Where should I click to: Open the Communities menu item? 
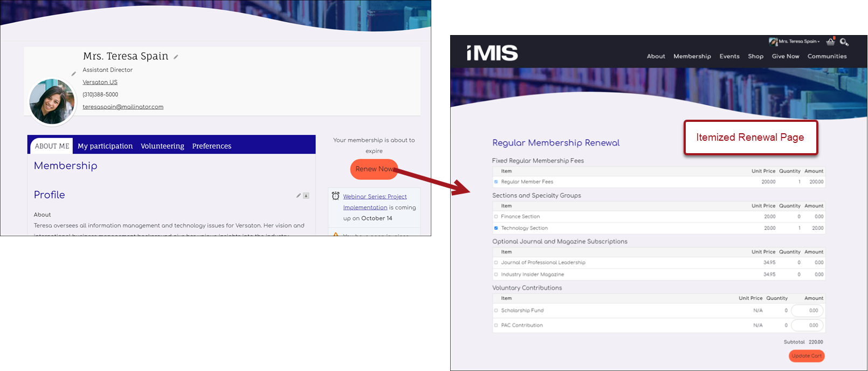[x=827, y=56]
